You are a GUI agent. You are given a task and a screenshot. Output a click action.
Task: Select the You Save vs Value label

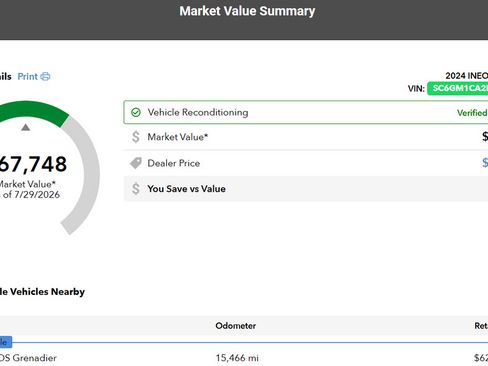186,189
